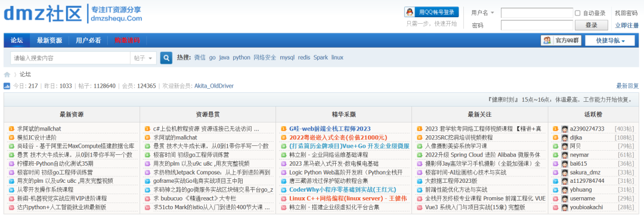Click the 立即注册 link
This screenshot has width=644, height=218.
(x=627, y=25)
